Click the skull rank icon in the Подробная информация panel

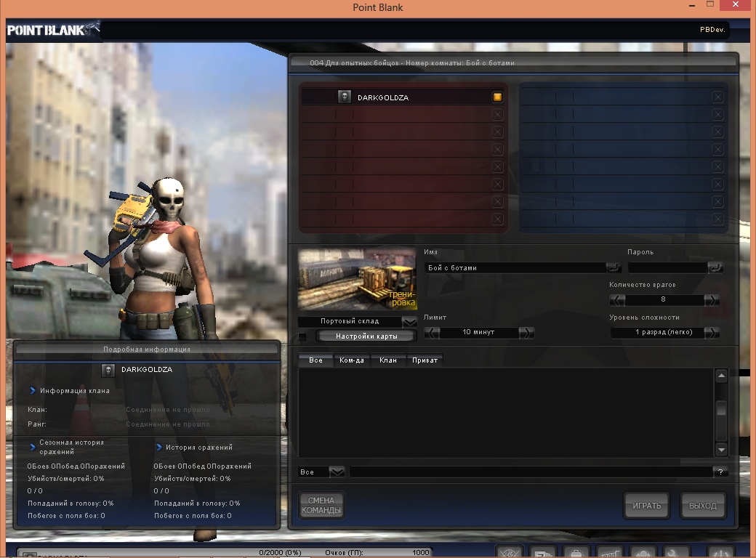tap(108, 370)
